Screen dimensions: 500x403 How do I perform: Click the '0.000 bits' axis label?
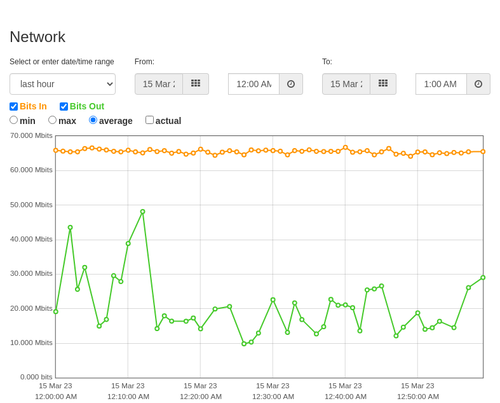pos(36,377)
